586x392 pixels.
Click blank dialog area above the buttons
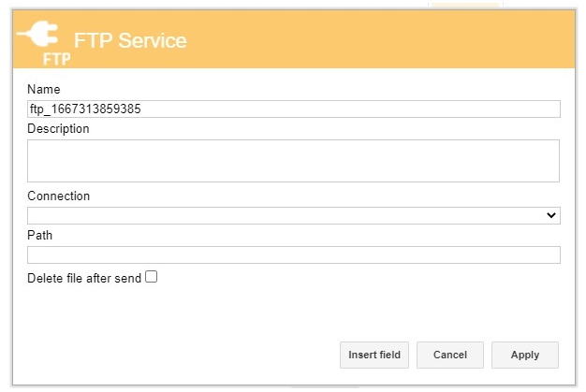[x=294, y=313]
